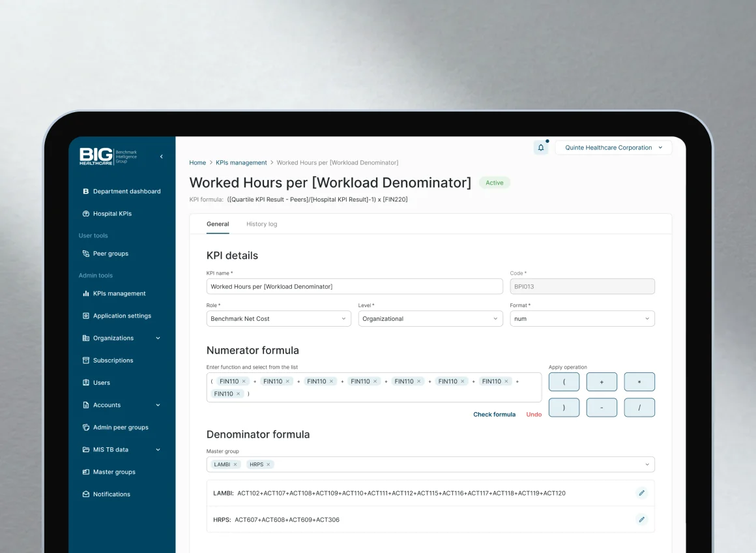The width and height of the screenshot is (756, 553).
Task: Click the Master groups icon
Action: coord(86,472)
